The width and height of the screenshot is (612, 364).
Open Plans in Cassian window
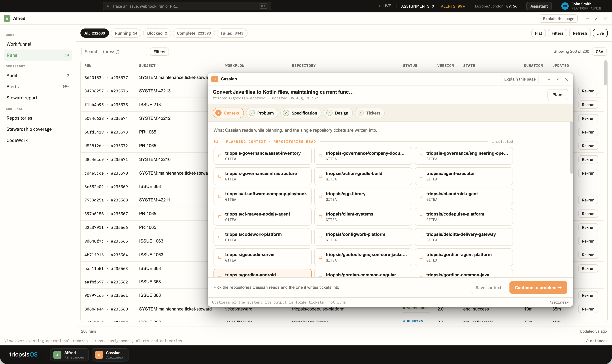coord(558,95)
